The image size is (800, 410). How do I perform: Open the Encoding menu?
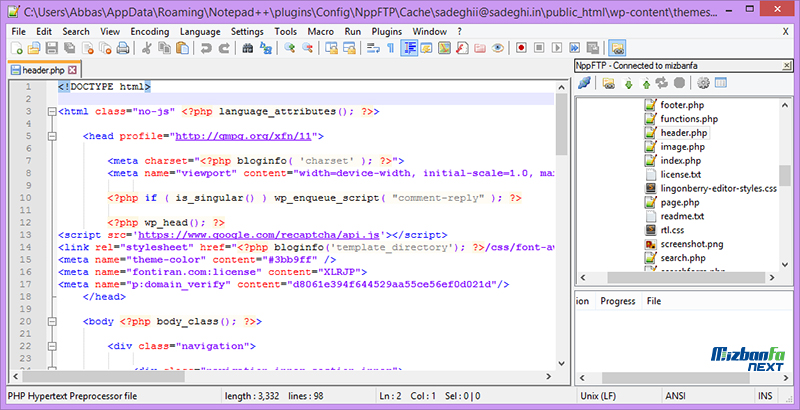click(149, 32)
